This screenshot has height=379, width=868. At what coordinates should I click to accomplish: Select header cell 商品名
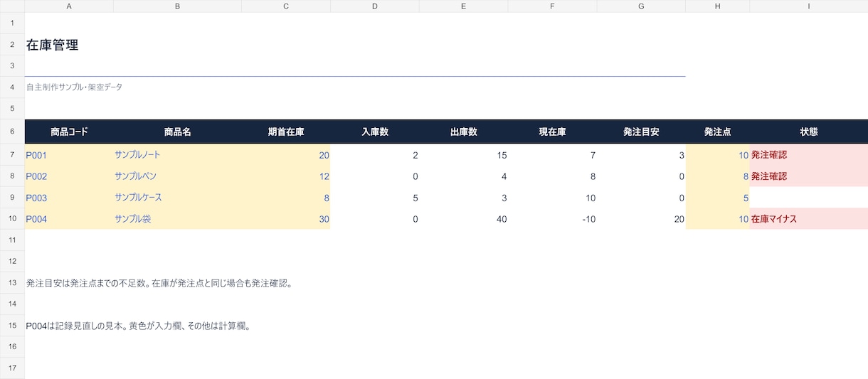click(x=177, y=132)
